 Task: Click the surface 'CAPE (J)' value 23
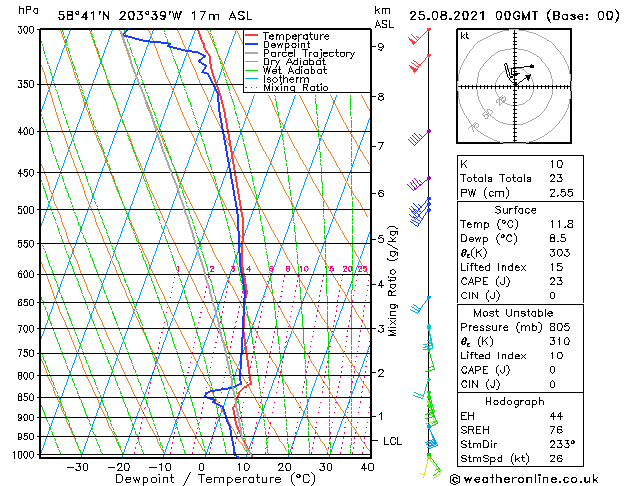pos(556,281)
